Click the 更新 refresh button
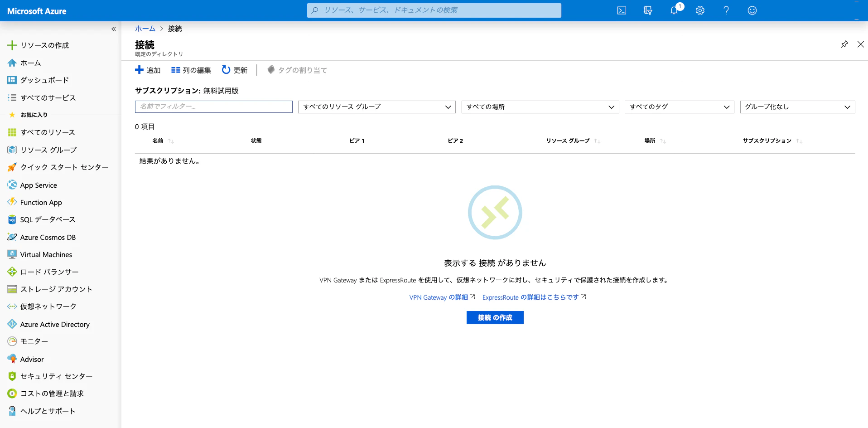Image resolution: width=868 pixels, height=428 pixels. (235, 70)
